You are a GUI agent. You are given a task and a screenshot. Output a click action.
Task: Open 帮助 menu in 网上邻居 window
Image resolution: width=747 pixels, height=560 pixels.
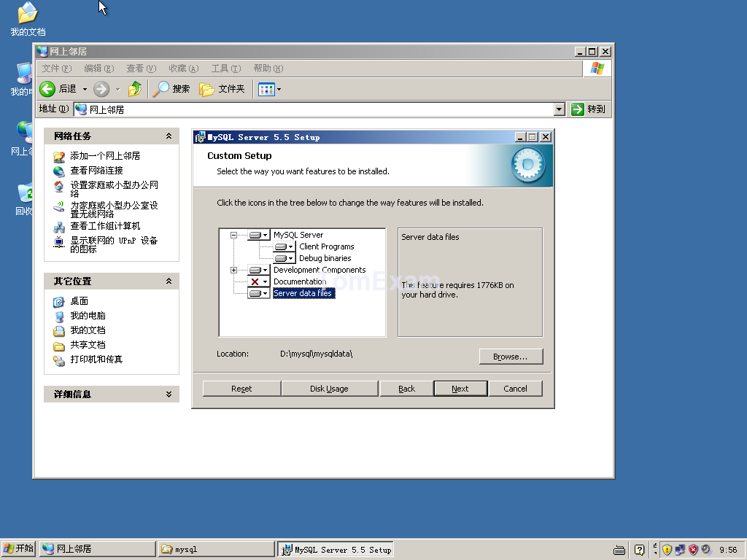tap(268, 69)
